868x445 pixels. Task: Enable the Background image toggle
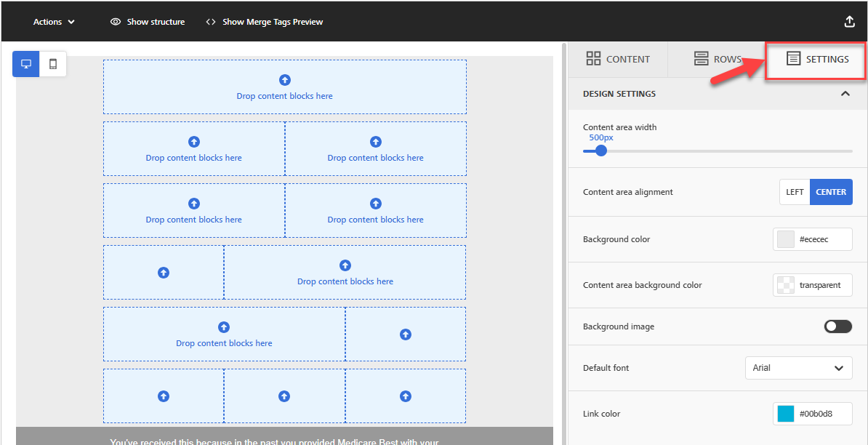[x=837, y=326]
